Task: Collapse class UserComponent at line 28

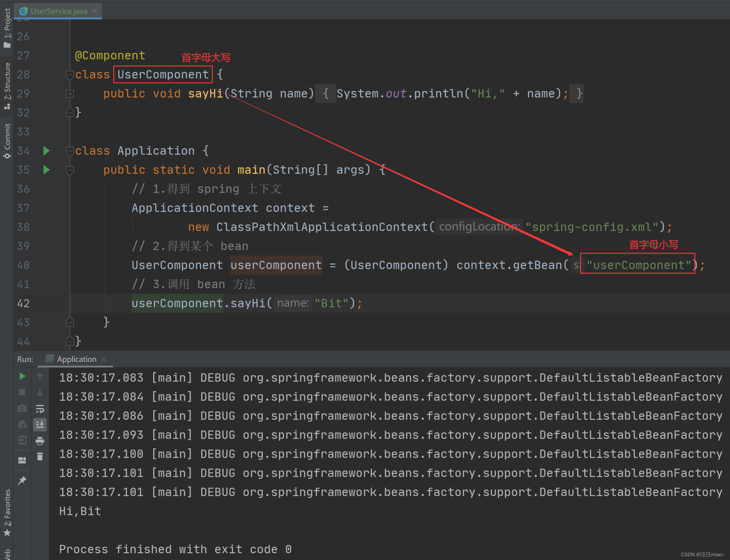Action: click(x=70, y=75)
